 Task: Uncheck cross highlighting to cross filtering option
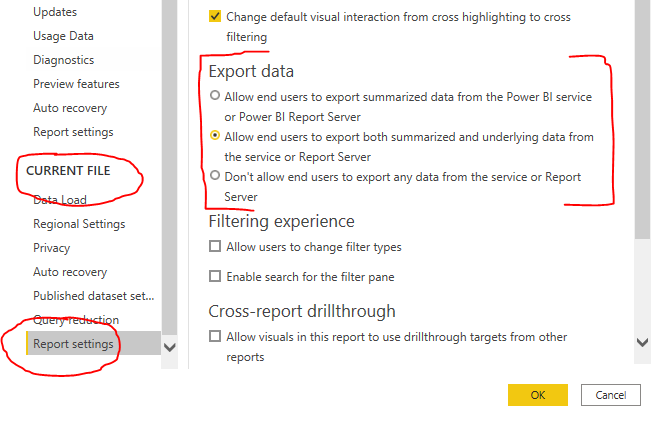pyautogui.click(x=215, y=17)
